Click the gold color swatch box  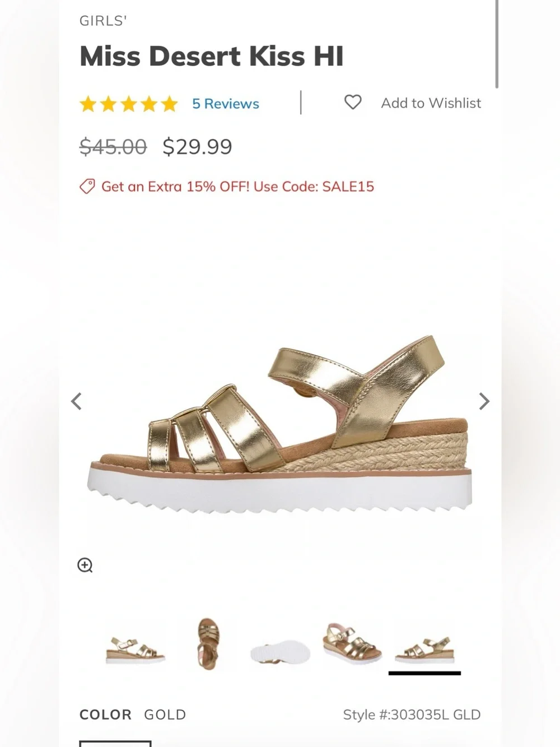[115, 744]
